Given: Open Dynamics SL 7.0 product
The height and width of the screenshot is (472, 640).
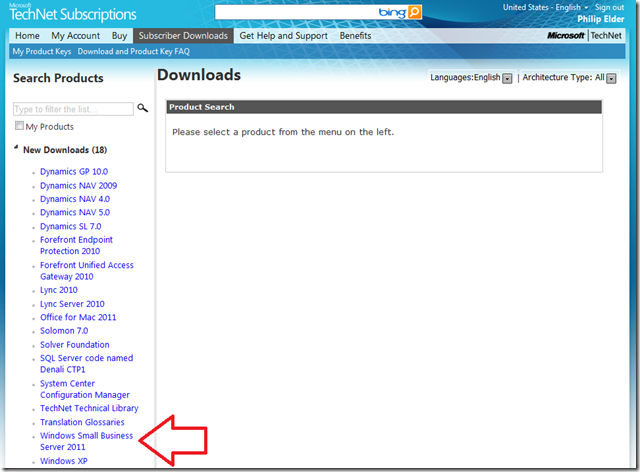Looking at the screenshot, I should pos(71,226).
